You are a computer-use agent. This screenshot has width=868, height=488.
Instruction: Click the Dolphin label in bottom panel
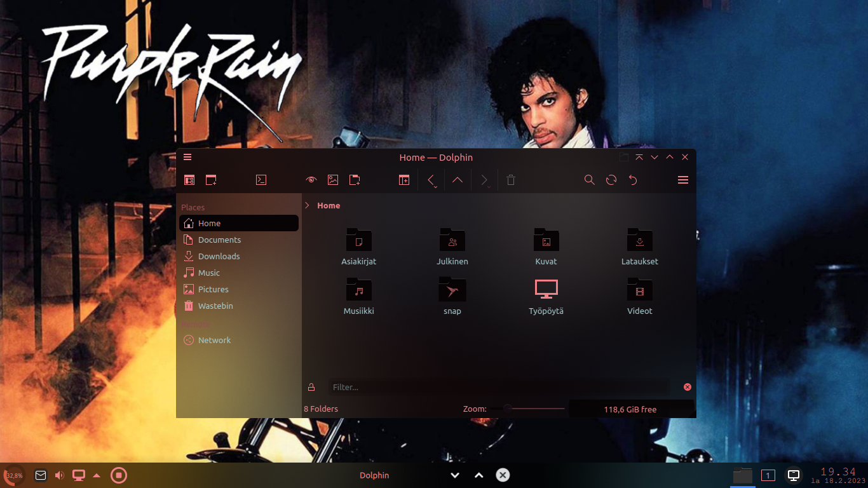coord(374,475)
